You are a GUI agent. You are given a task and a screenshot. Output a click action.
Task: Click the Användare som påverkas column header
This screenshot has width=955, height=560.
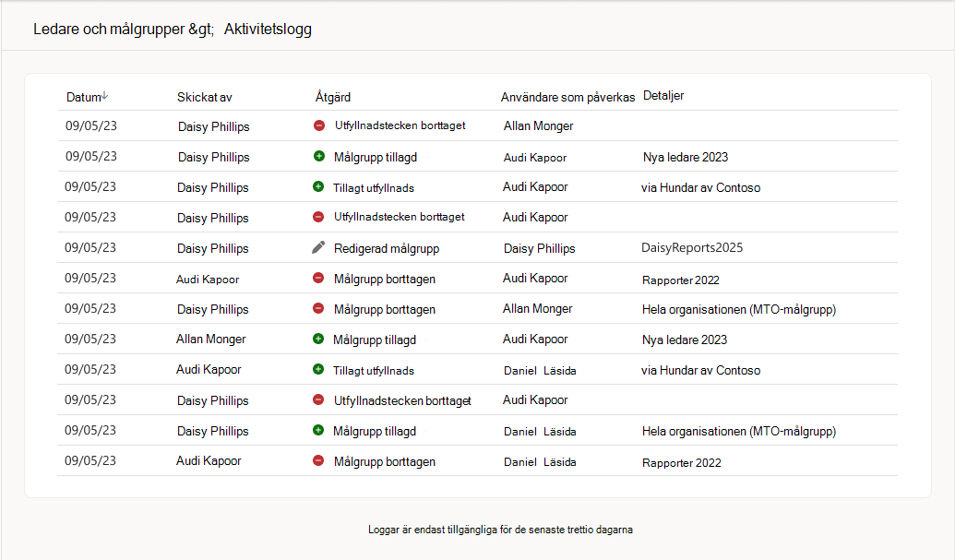click(567, 97)
